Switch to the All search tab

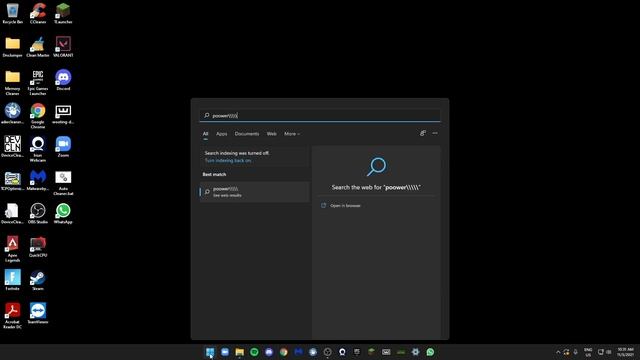pos(205,134)
